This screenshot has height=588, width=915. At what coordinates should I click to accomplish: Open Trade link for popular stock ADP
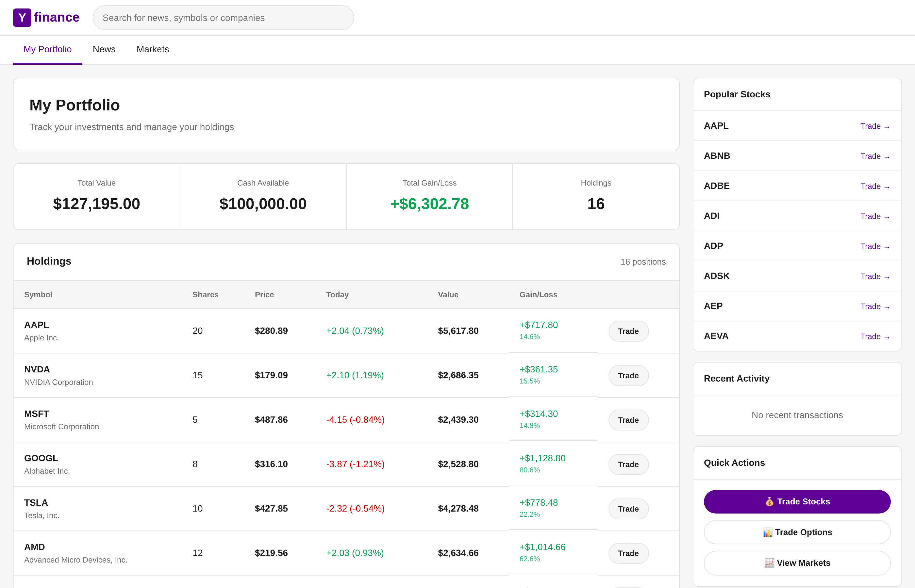click(875, 246)
